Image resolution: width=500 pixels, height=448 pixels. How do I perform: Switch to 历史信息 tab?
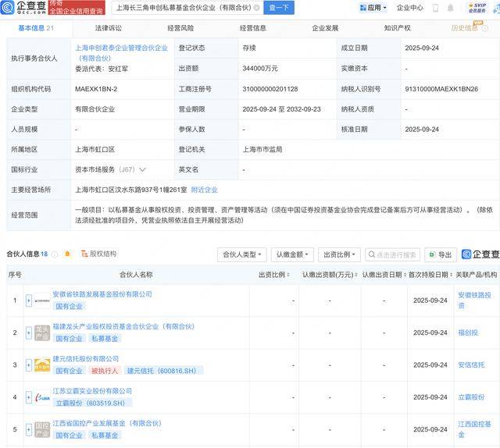tap(465, 28)
